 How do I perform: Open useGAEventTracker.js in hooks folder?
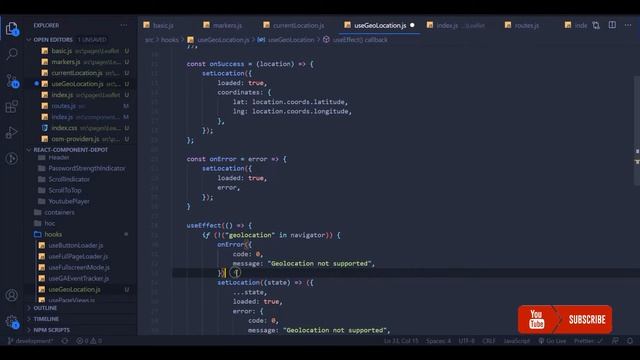coord(78,278)
